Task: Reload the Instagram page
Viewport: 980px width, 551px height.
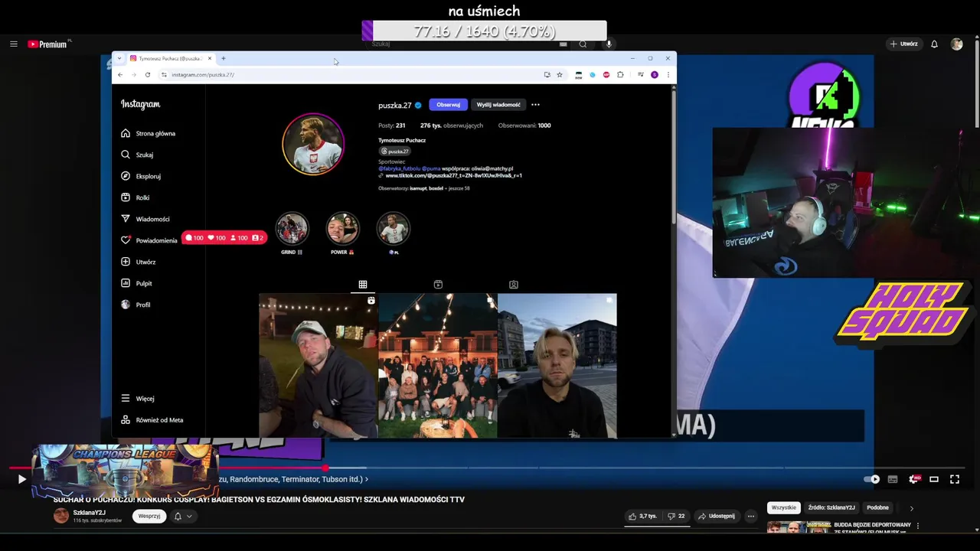Action: [148, 75]
